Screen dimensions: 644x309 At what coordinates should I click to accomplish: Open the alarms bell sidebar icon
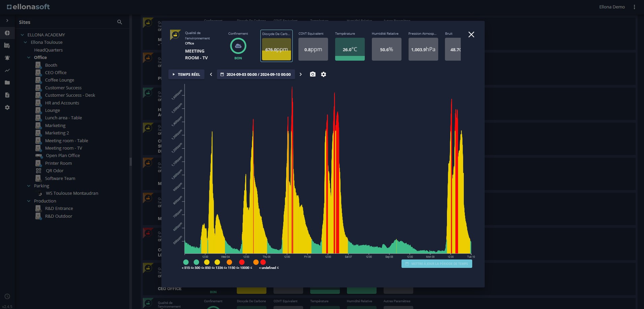(7, 58)
